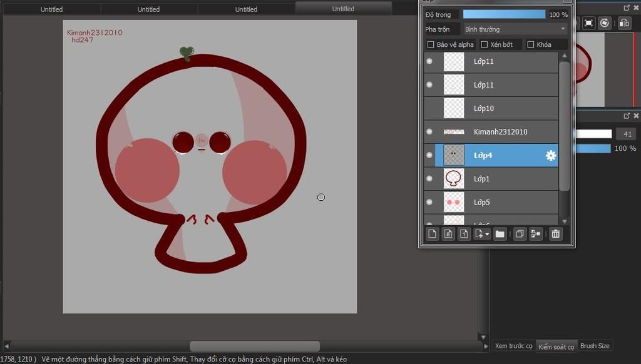Screen dimensions: 641x364
Task: Open the Brush Size tab
Action: point(595,346)
